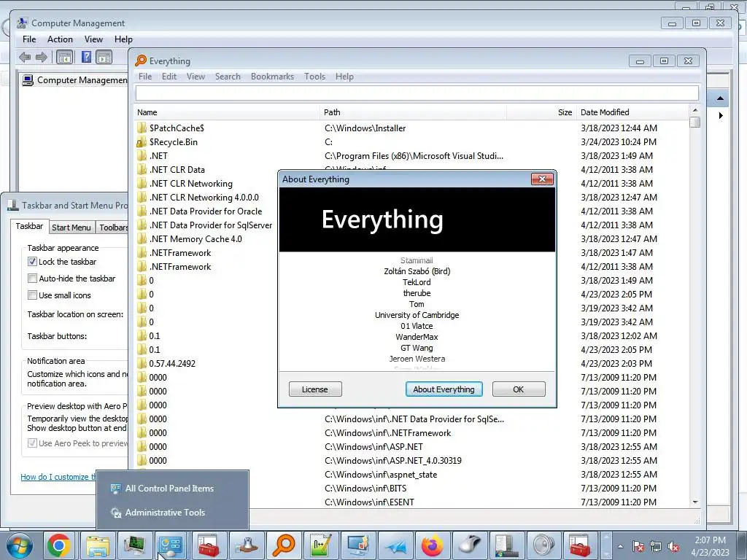Sort results by Size column header
The width and height of the screenshot is (747, 560).
(541, 112)
